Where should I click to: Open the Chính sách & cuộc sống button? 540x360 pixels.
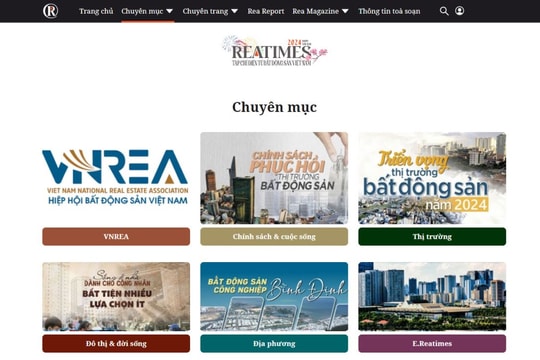[274, 237]
